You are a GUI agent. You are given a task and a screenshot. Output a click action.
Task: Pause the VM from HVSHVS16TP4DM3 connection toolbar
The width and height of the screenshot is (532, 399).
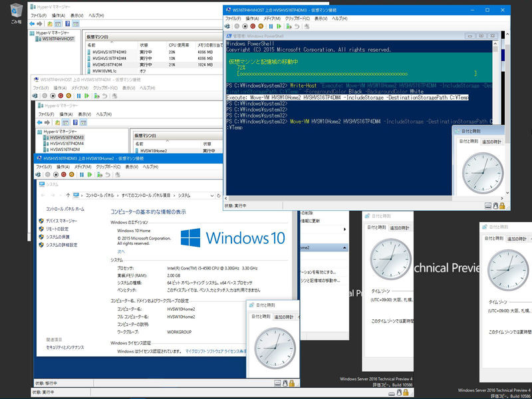click(x=271, y=26)
